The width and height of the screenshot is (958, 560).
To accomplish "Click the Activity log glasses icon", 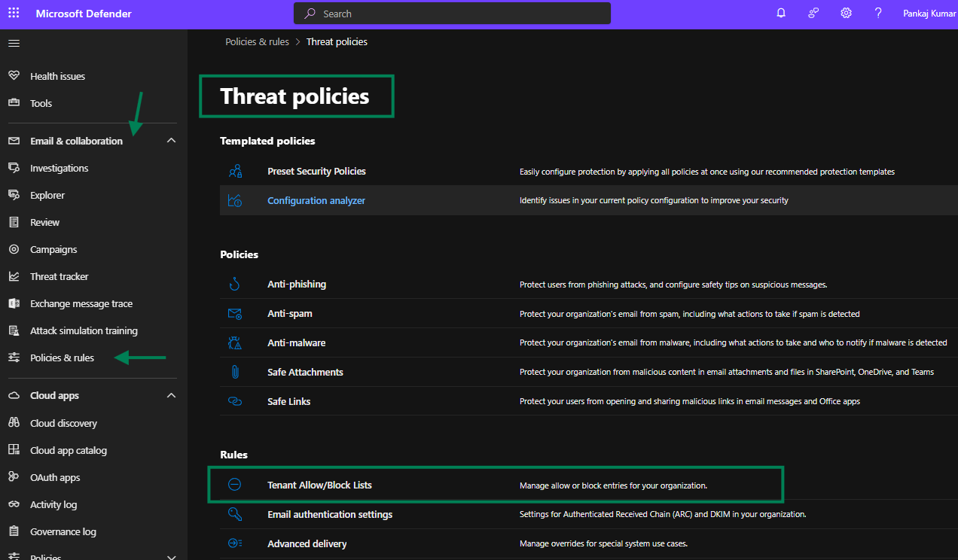I will pos(14,504).
